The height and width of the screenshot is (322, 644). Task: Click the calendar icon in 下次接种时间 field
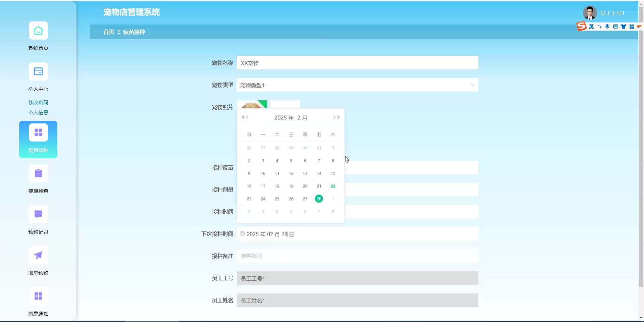pyautogui.click(x=243, y=234)
